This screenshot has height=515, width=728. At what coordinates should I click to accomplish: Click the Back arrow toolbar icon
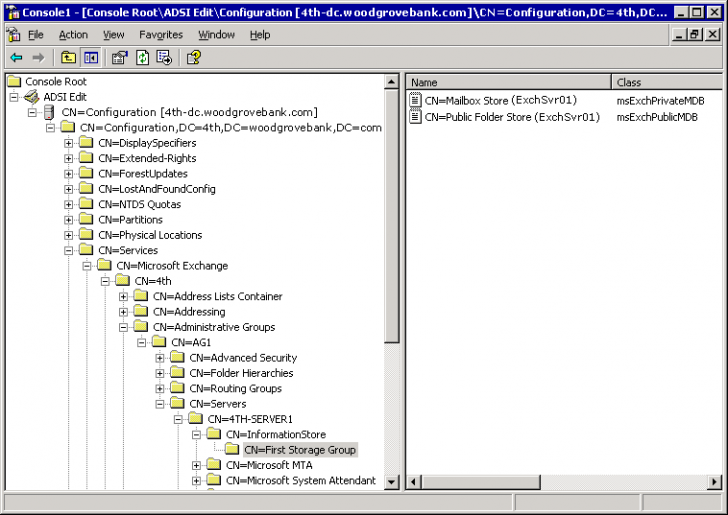[x=16, y=58]
